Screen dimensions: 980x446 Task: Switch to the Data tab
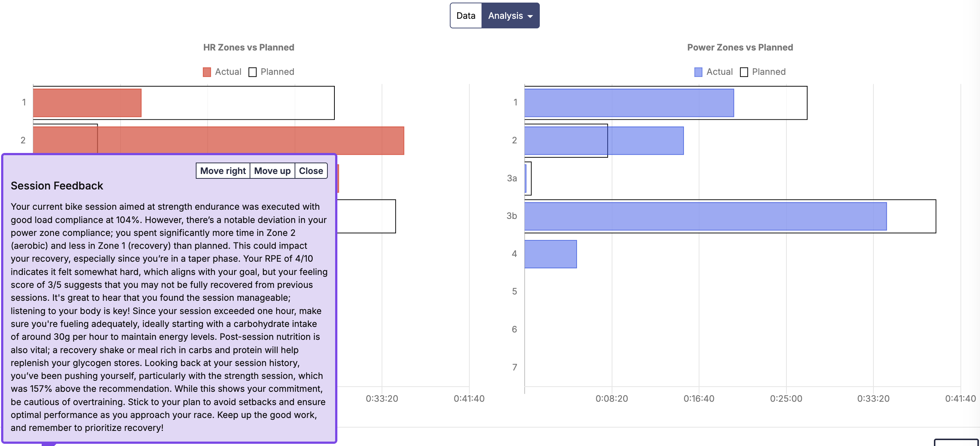tap(466, 15)
